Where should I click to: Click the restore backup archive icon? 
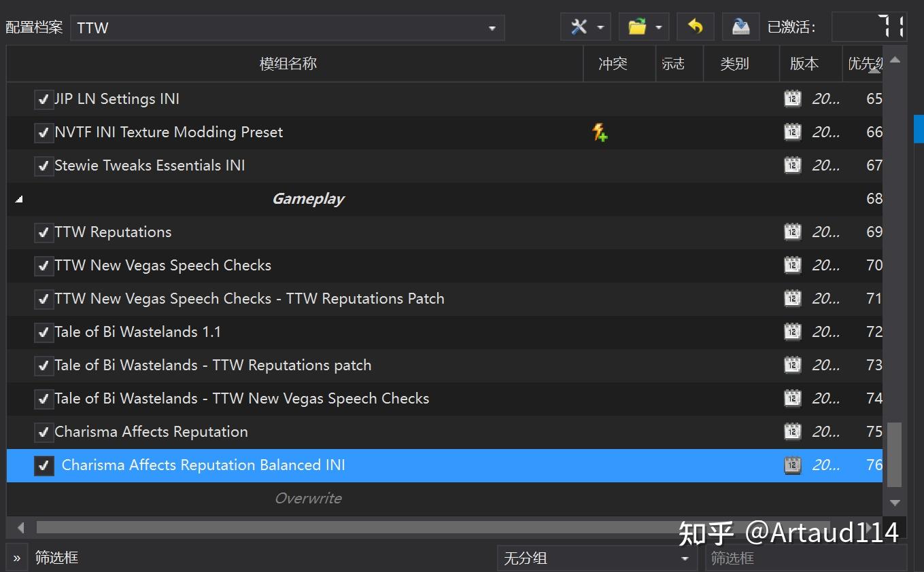pos(740,26)
